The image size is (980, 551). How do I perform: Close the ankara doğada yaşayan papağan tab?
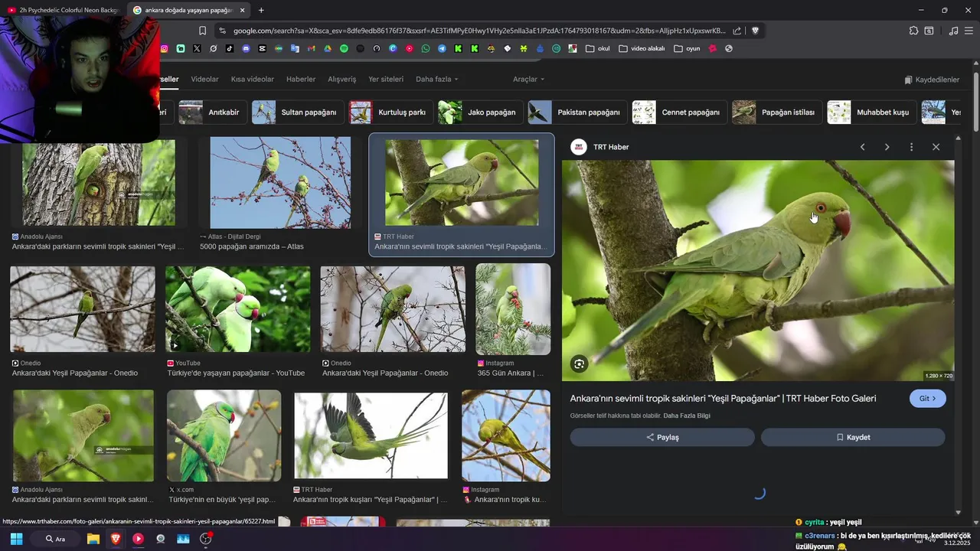click(242, 10)
